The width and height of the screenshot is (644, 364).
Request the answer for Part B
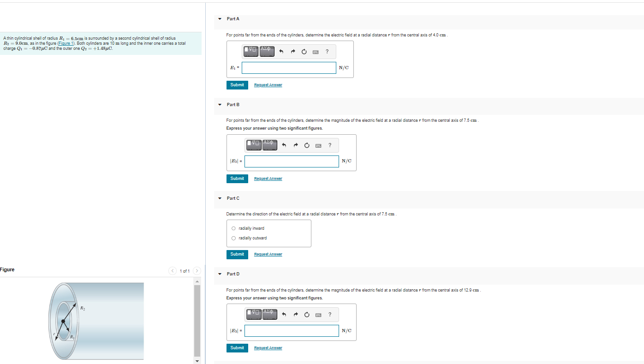[268, 179]
